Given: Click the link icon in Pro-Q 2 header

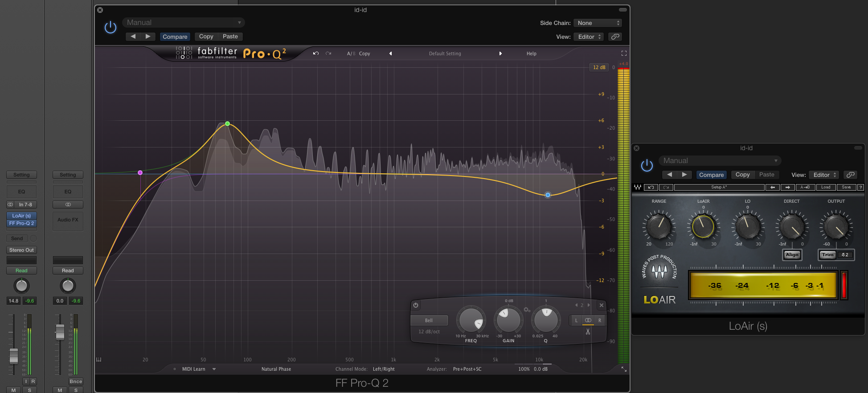Looking at the screenshot, I should pos(615,37).
